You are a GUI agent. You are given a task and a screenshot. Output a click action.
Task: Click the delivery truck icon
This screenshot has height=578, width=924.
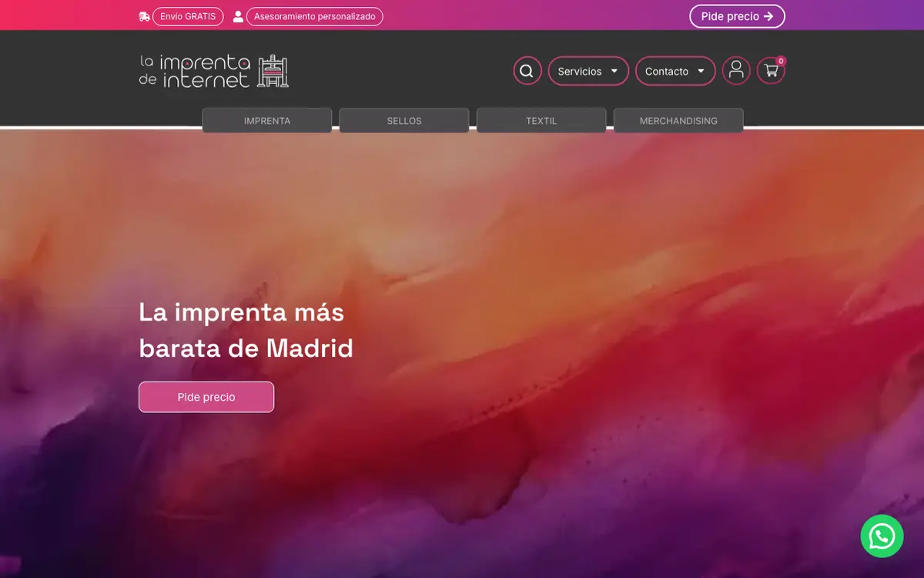[144, 16]
